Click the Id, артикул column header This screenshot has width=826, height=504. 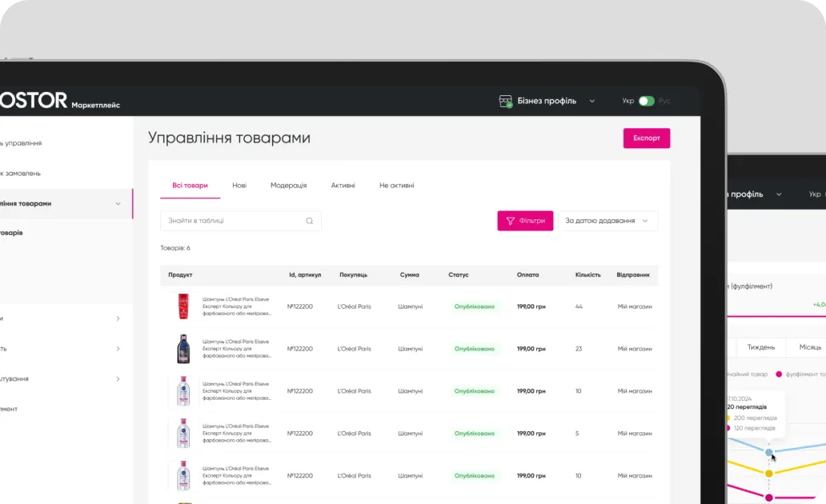point(305,275)
